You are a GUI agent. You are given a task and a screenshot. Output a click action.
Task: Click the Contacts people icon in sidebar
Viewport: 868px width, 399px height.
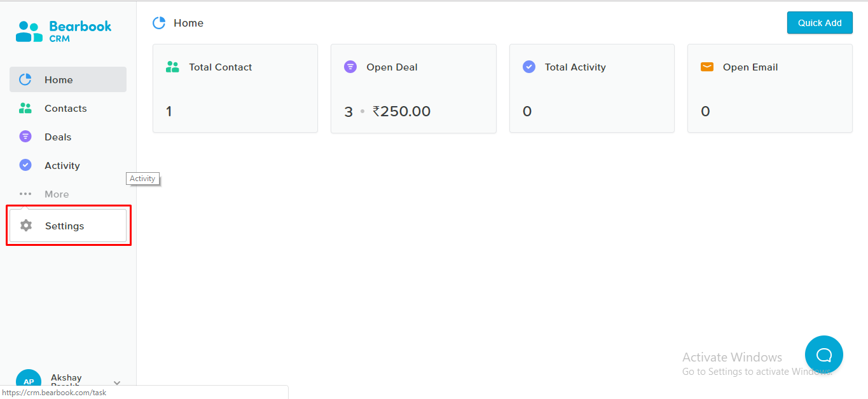click(25, 108)
